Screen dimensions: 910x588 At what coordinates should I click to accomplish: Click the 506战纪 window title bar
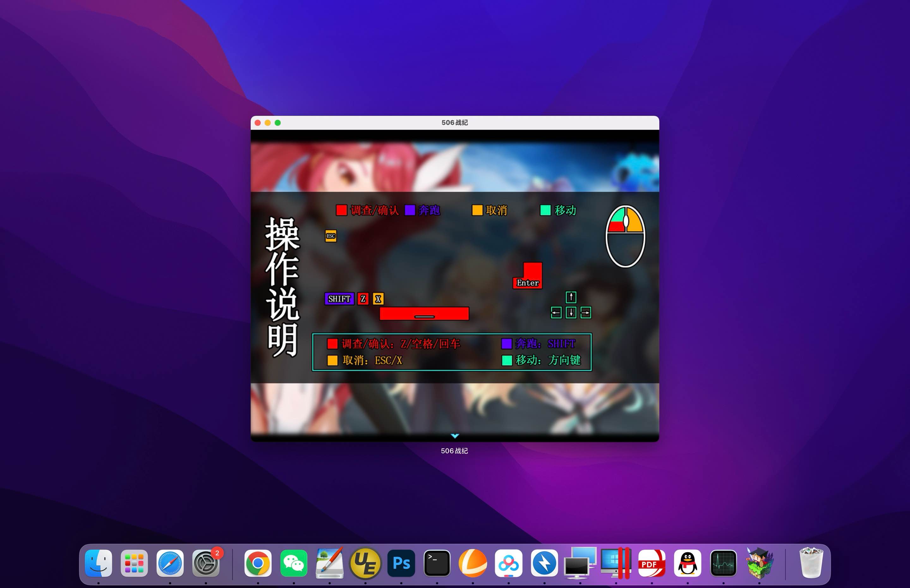pyautogui.click(x=455, y=123)
